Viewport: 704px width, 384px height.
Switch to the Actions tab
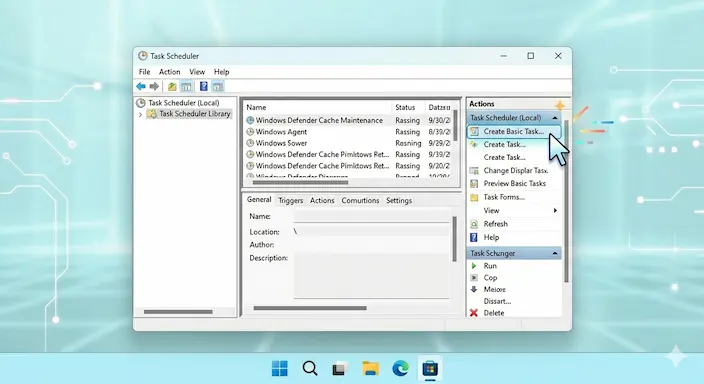pos(322,201)
